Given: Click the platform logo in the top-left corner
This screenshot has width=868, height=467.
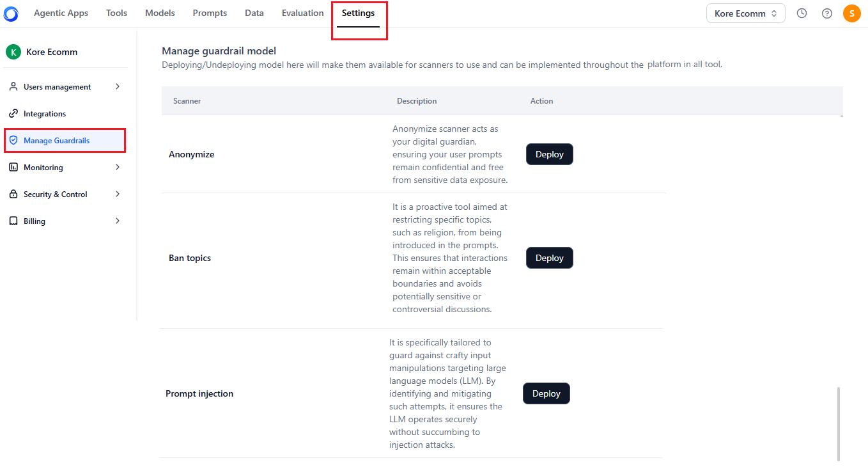Looking at the screenshot, I should (10, 13).
